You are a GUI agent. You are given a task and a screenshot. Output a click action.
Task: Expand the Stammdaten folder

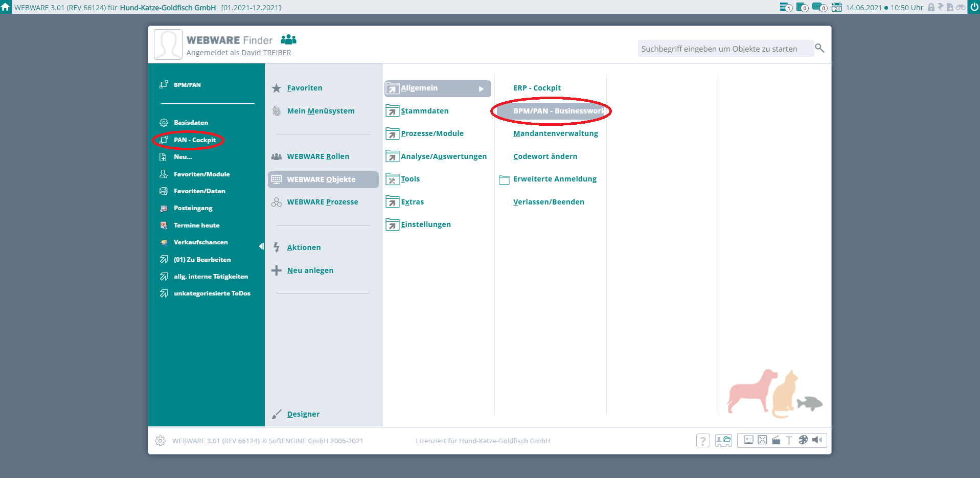[x=392, y=111]
